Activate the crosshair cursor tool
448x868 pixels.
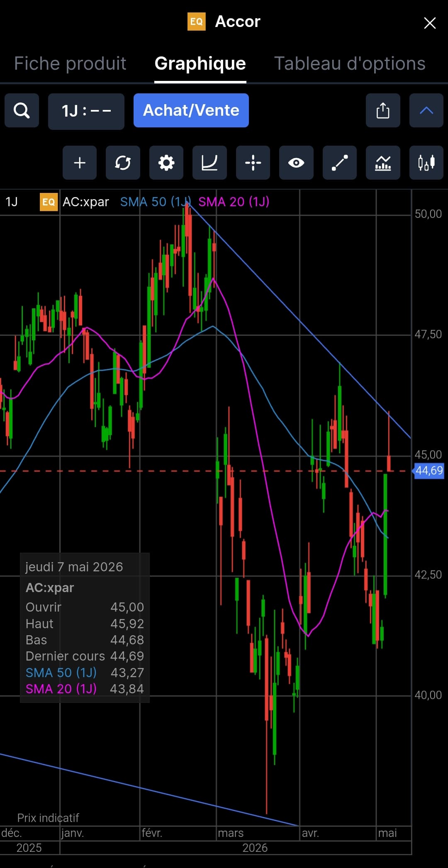[x=253, y=163]
